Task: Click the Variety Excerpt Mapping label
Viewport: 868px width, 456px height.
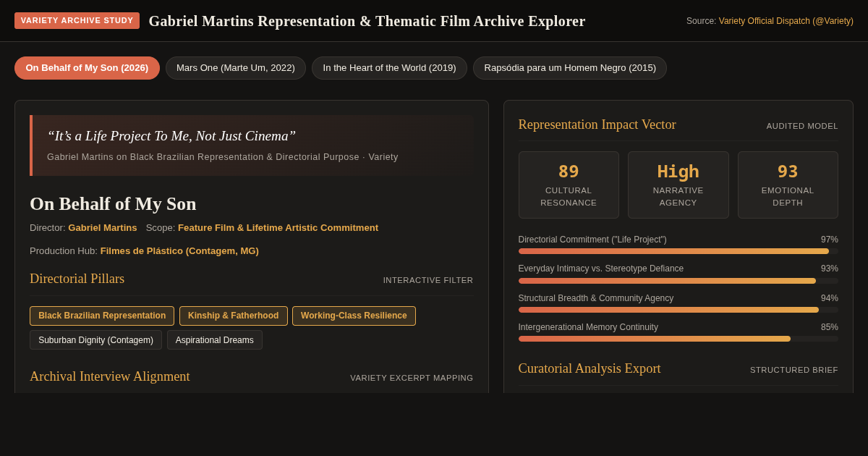Action: pos(412,378)
